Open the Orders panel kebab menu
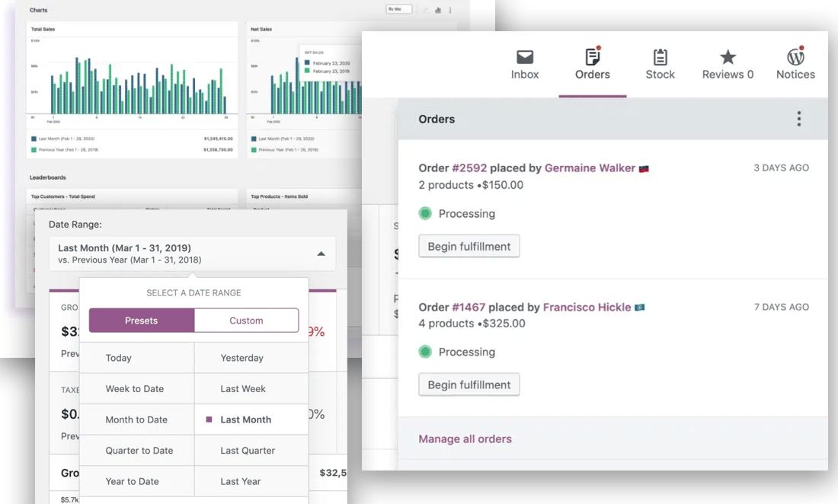Screen dimensions: 838x504 click(798, 119)
